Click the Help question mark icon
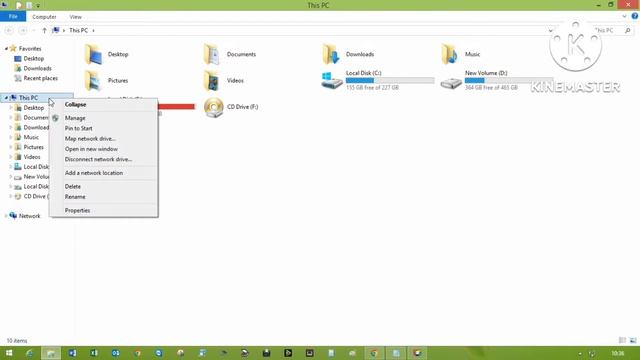Image resolution: width=640 pixels, height=360 pixels. 635,16
